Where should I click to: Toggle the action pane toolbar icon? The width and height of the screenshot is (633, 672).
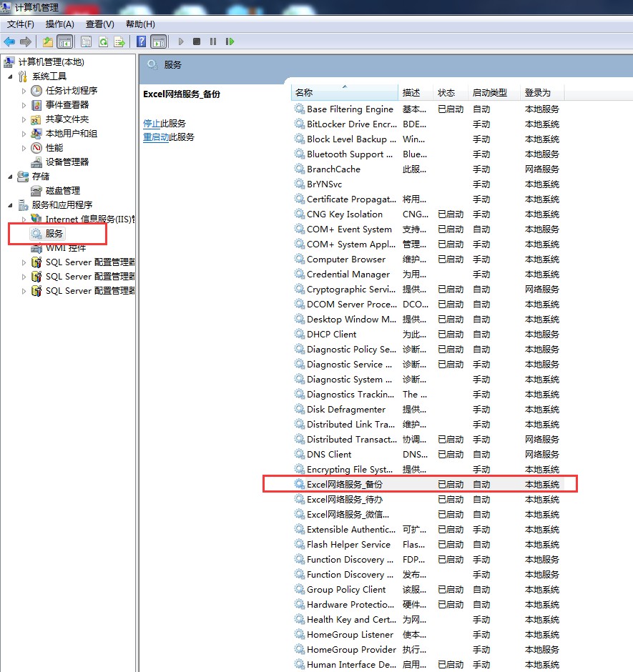click(159, 41)
